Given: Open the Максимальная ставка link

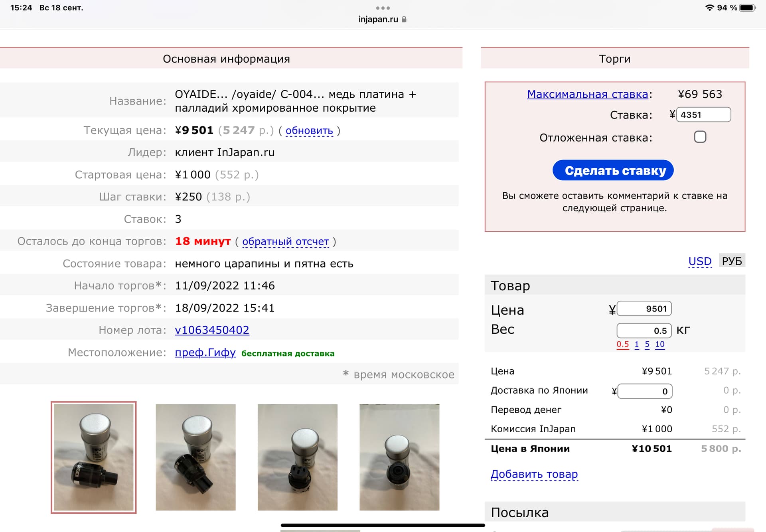Looking at the screenshot, I should coord(587,94).
